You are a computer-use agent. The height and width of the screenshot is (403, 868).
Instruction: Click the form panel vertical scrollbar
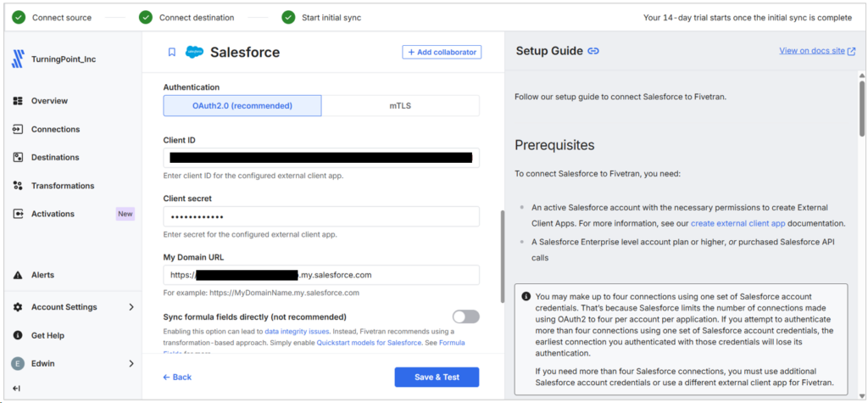(502, 256)
